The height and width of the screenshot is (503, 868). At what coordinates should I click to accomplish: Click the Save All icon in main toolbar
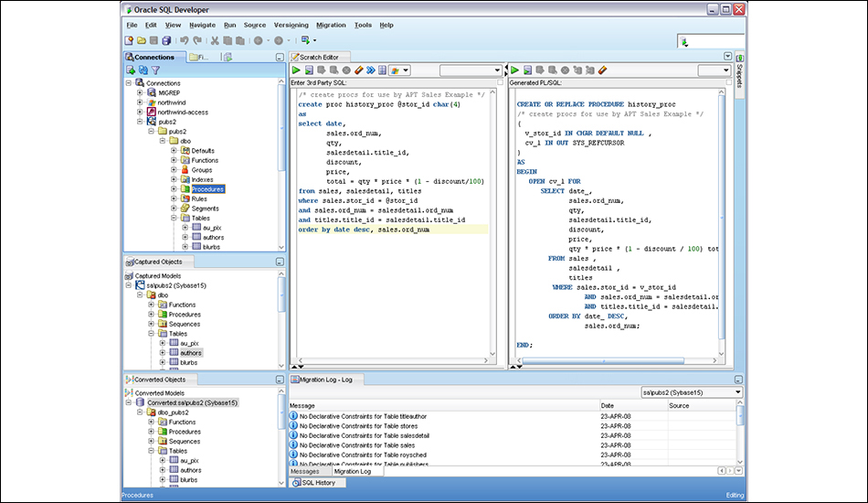tap(166, 40)
